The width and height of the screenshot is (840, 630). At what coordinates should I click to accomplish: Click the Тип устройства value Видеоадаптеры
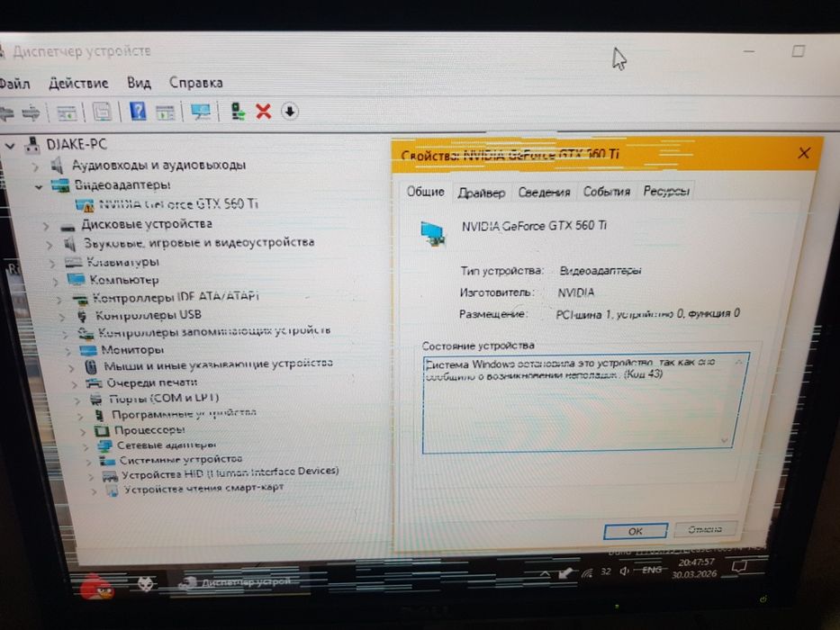[600, 271]
